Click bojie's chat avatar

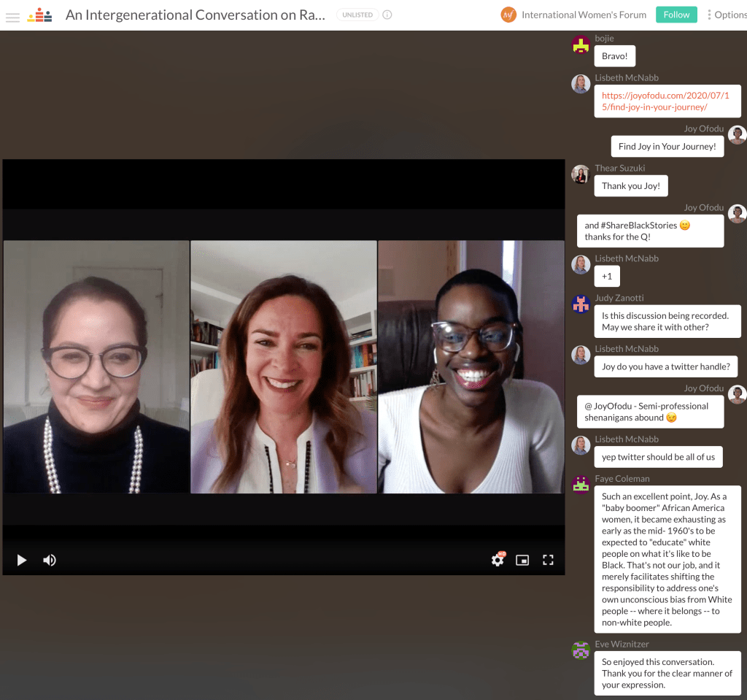click(x=581, y=45)
